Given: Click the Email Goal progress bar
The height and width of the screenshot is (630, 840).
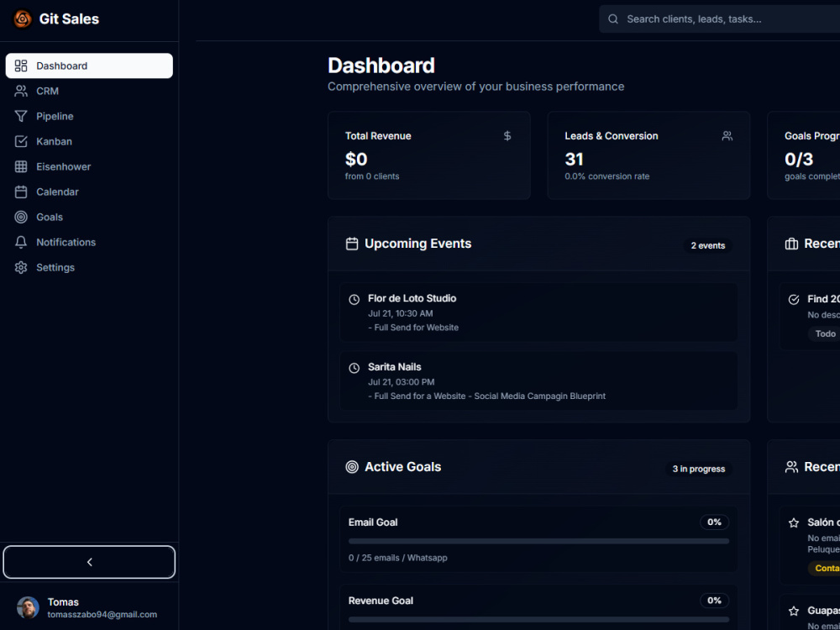Looking at the screenshot, I should pos(538,541).
